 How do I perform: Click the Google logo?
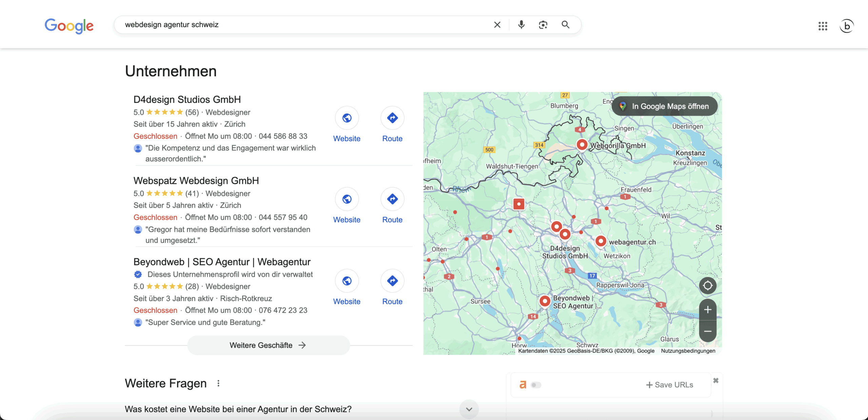point(69,25)
